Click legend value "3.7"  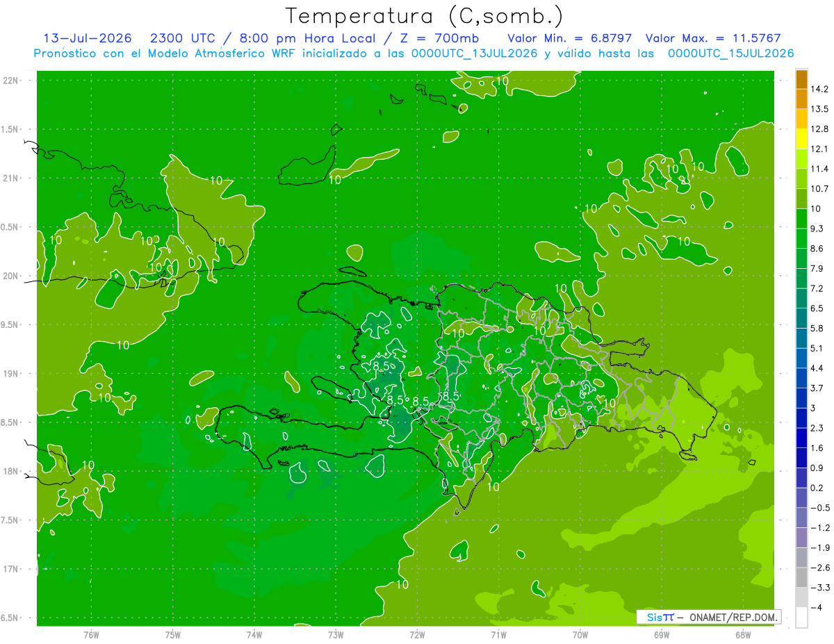tap(817, 388)
